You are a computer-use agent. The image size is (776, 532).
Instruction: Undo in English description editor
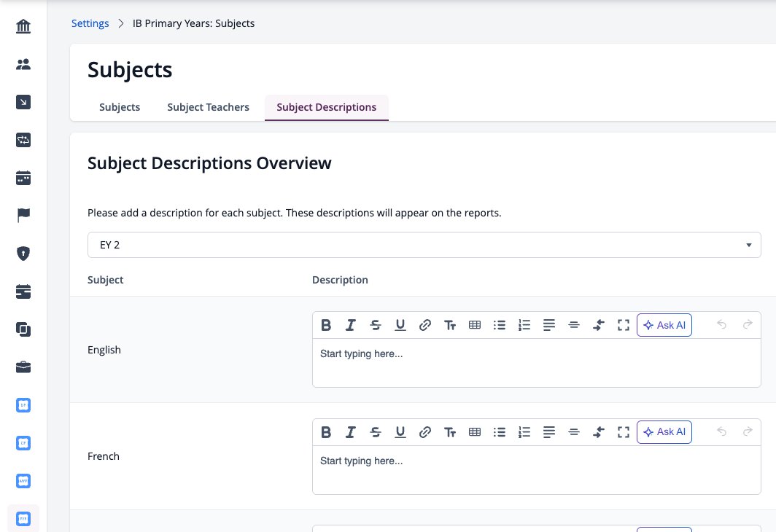click(721, 324)
